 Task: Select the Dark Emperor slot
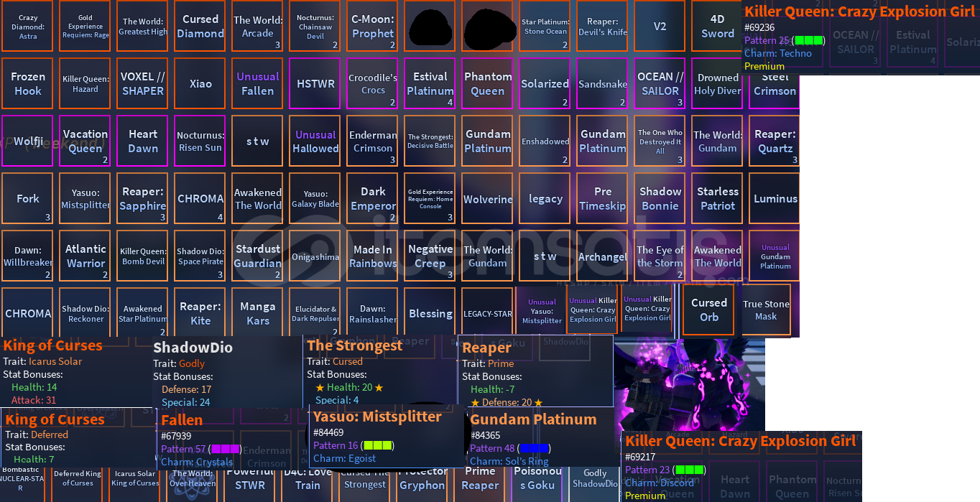[373, 198]
